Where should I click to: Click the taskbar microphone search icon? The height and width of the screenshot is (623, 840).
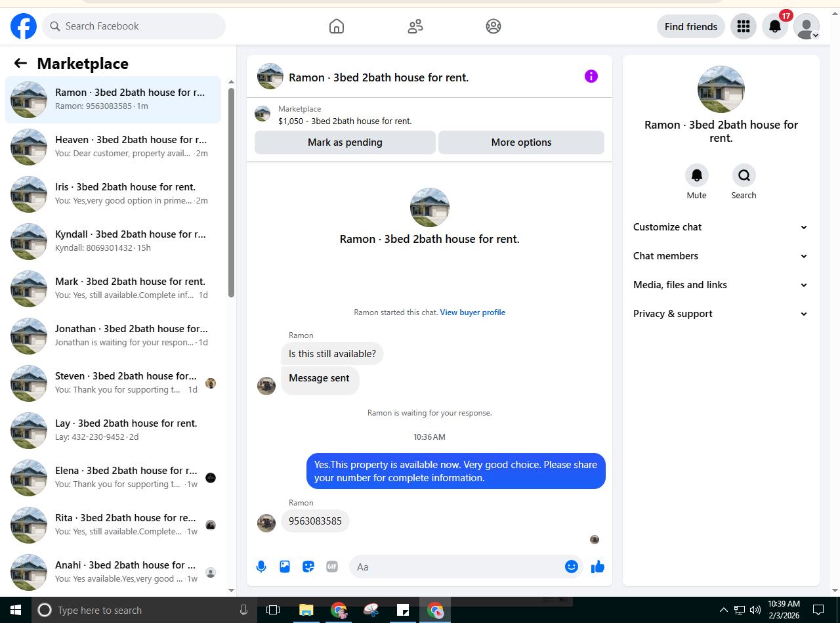pos(244,610)
